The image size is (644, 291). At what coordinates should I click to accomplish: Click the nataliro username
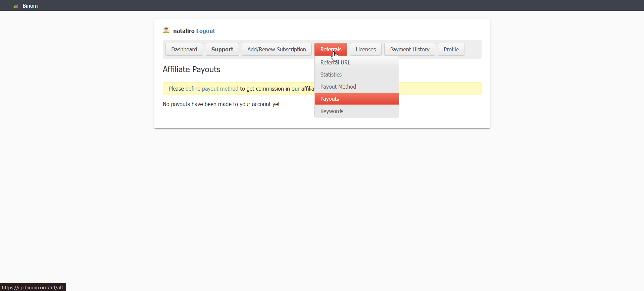184,31
